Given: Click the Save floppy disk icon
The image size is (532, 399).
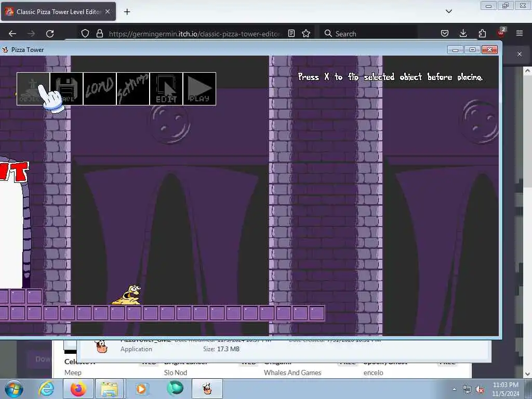Looking at the screenshot, I should [66, 89].
